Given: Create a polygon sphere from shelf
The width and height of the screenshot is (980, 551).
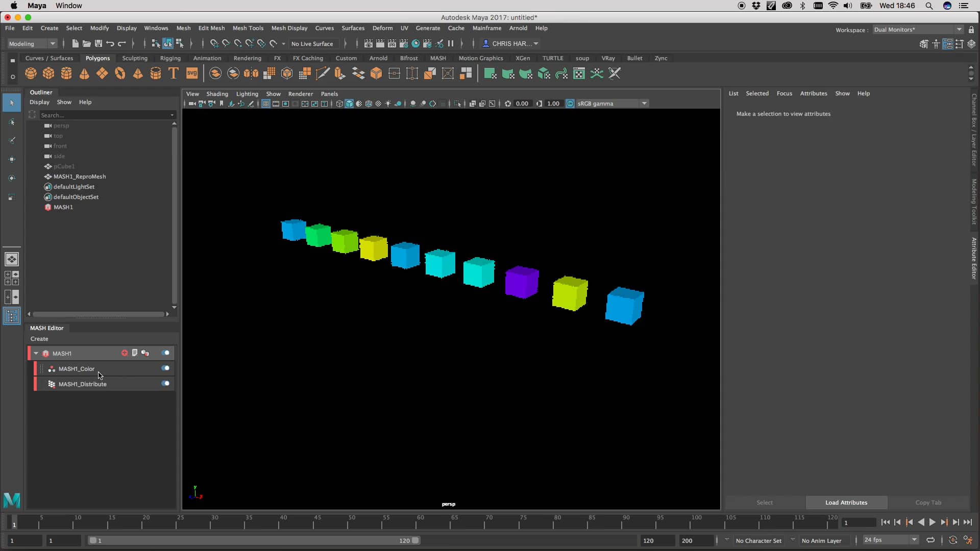Looking at the screenshot, I should 31,74.
